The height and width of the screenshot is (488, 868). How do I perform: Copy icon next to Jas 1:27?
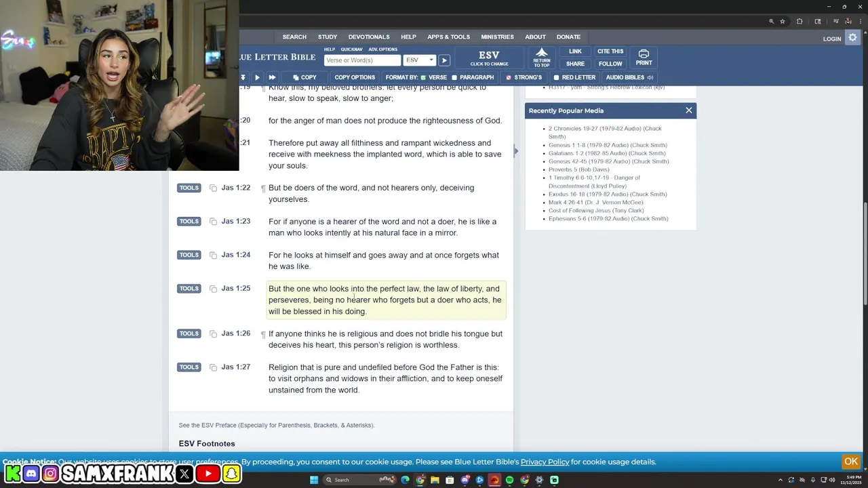213,367
